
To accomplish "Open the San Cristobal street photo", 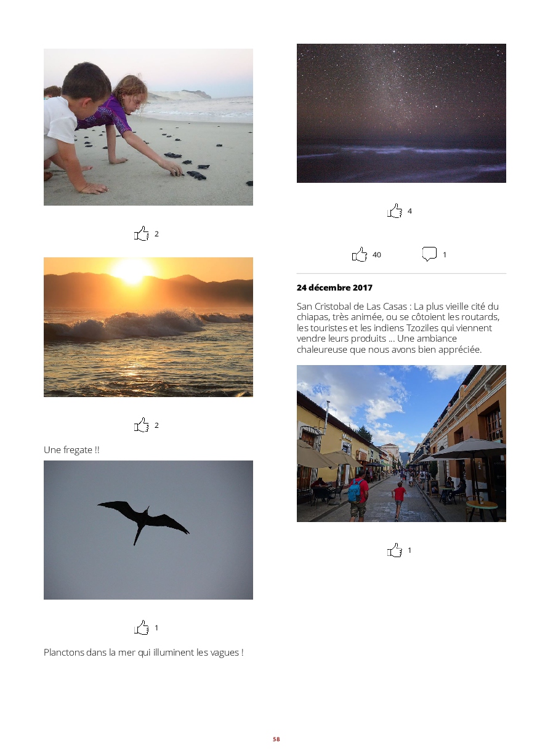I will (402, 443).
